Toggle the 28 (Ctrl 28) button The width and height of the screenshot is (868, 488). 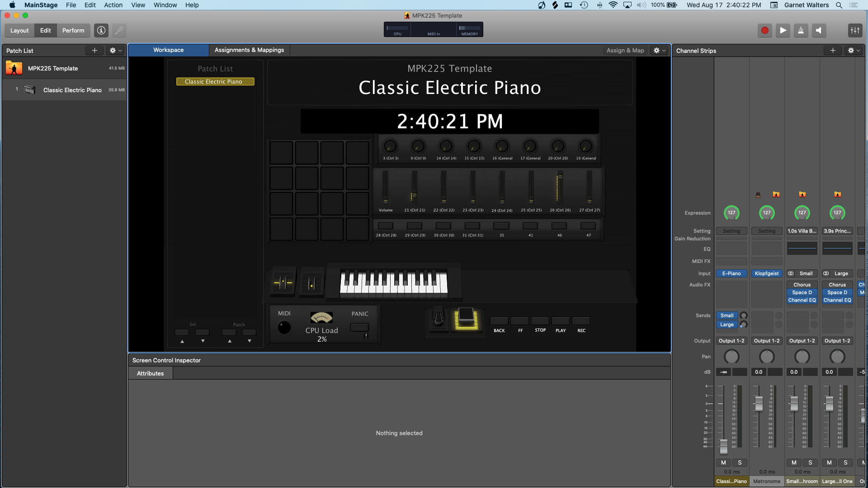tap(386, 225)
